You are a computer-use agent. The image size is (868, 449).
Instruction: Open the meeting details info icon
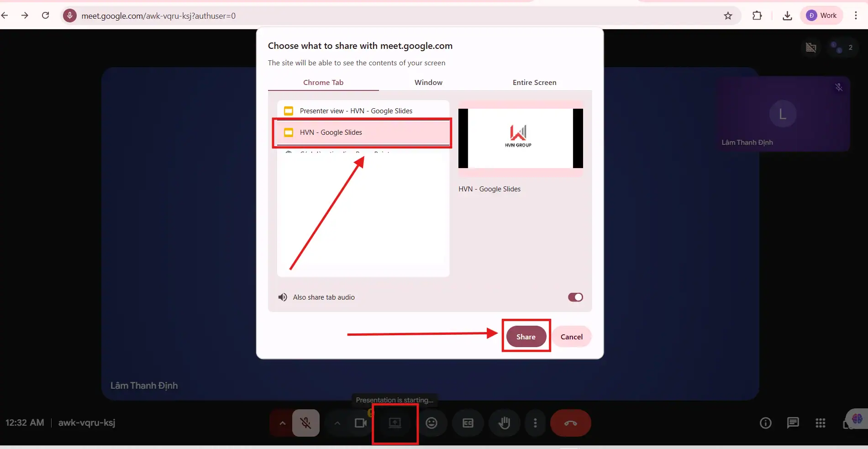(x=765, y=423)
